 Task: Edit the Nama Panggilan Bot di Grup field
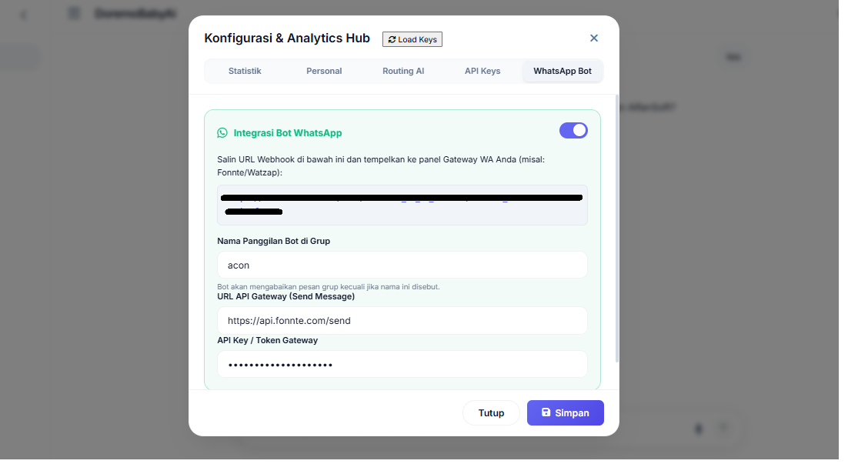pyautogui.click(x=402, y=265)
